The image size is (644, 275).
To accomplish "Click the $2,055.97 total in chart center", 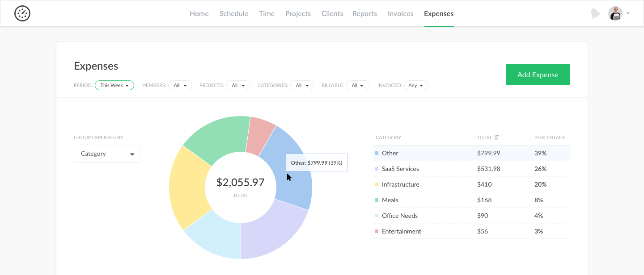I will pos(241,183).
